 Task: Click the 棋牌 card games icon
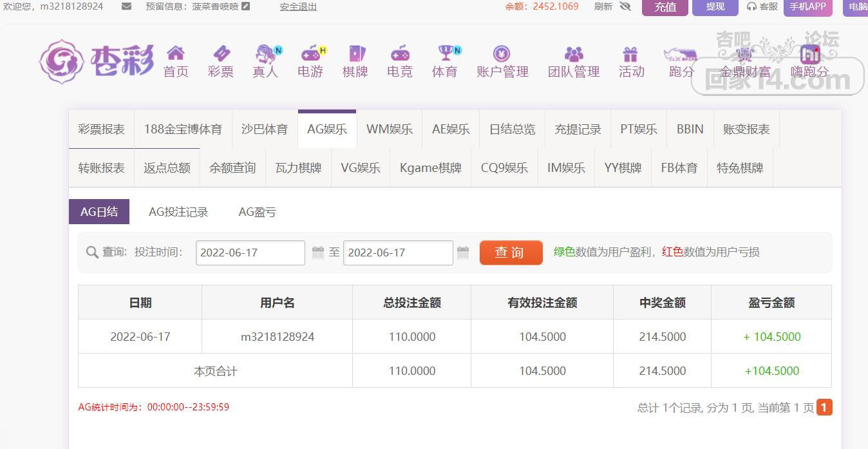pos(355,53)
